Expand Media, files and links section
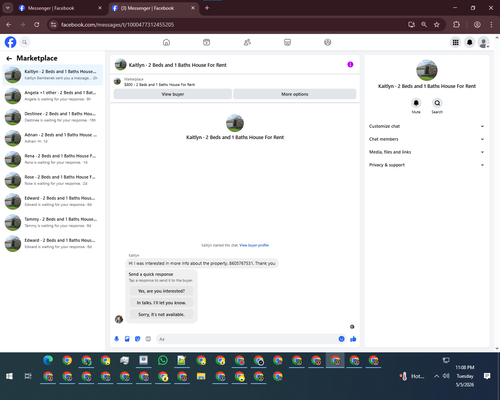 (426, 152)
